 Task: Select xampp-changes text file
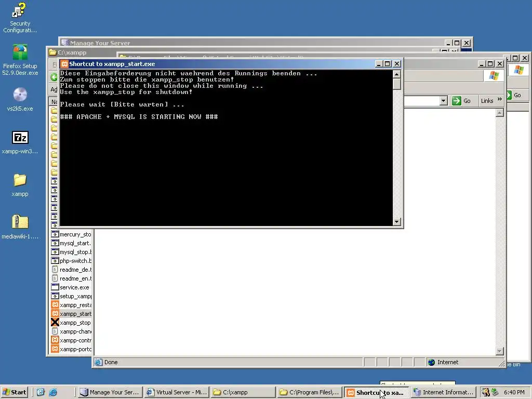pos(71,331)
